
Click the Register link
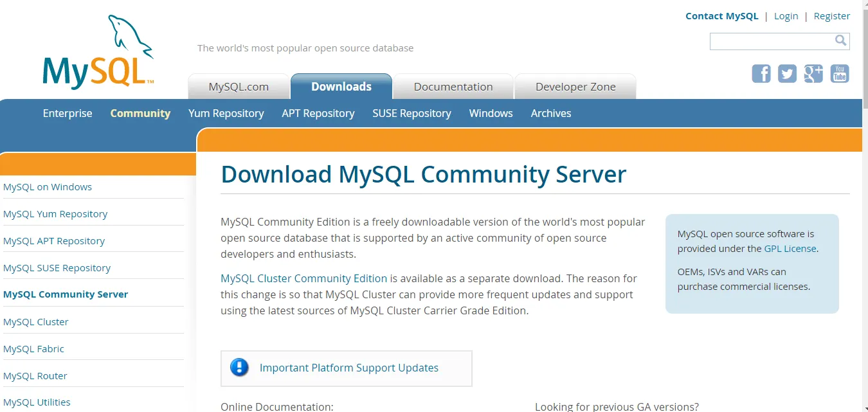tap(832, 16)
